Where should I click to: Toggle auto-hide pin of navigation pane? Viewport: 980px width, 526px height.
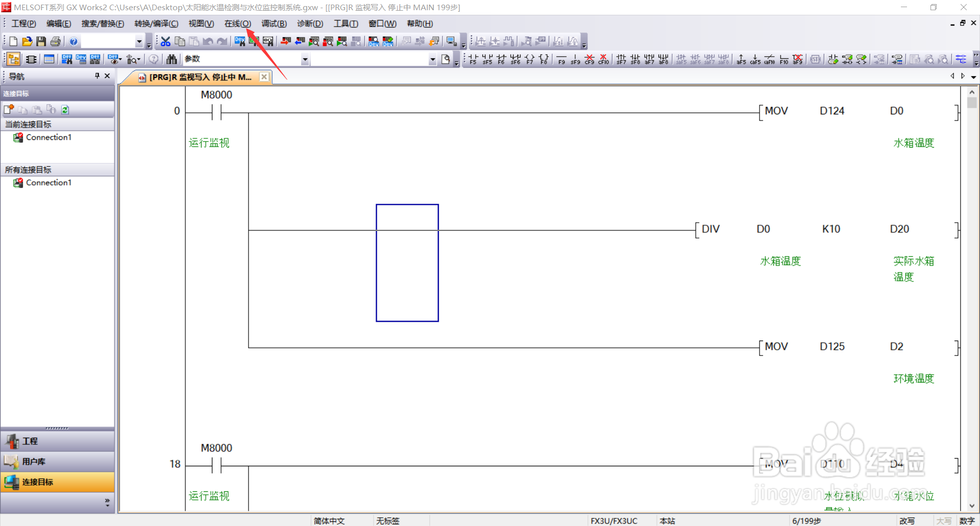coord(97,76)
